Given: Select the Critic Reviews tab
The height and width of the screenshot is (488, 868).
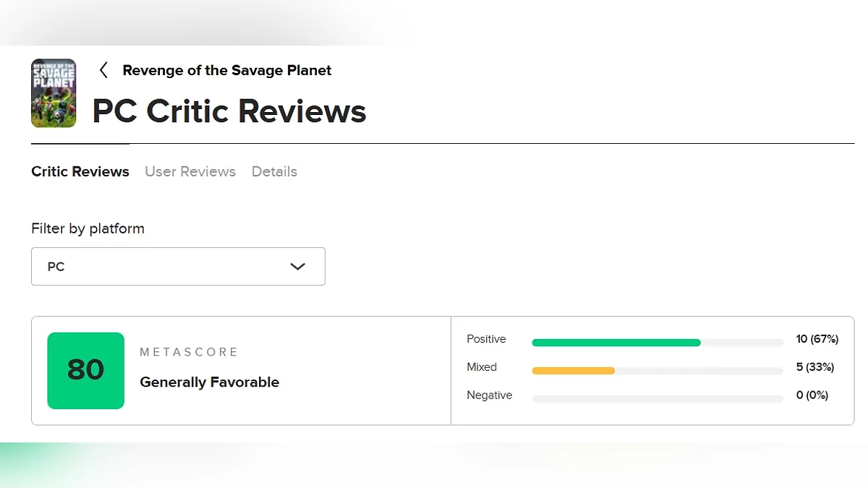Looking at the screenshot, I should 80,171.
